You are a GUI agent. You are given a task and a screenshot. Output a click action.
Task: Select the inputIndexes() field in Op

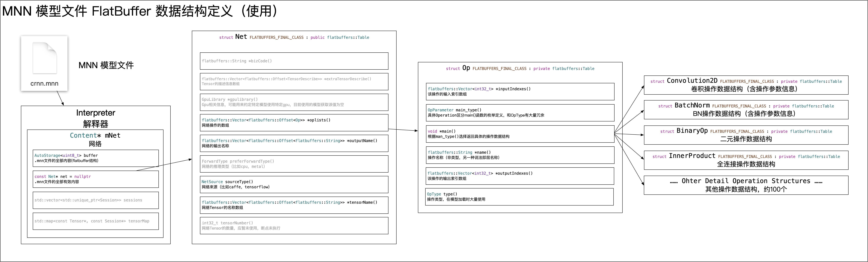pos(520,92)
